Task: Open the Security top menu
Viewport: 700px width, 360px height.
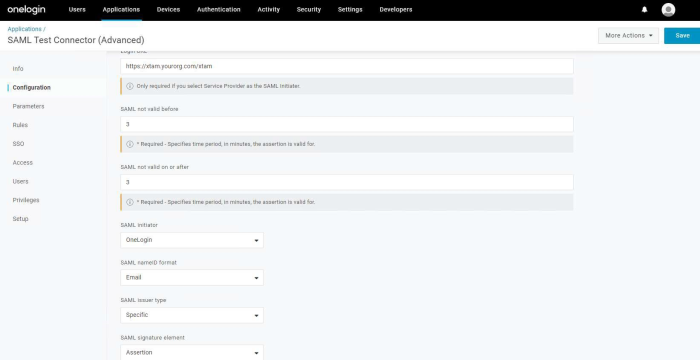Action: 309,9
